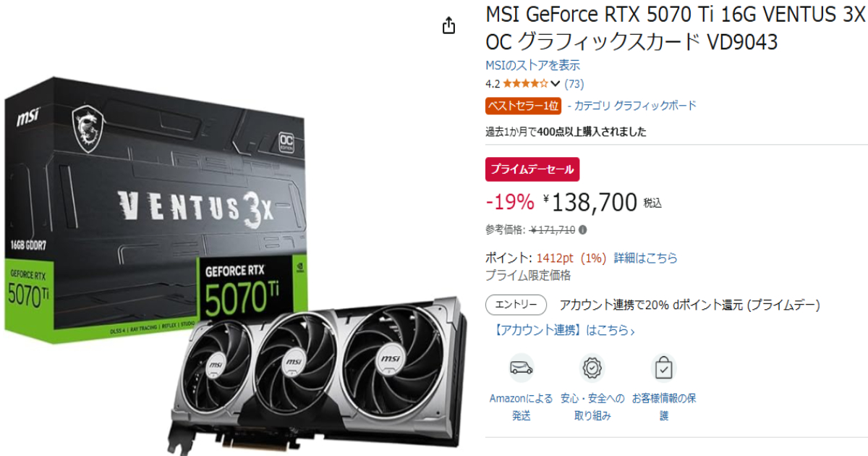The width and height of the screenshot is (868, 456).
Task: Expand the rating breakdown chevron
Action: [x=556, y=83]
